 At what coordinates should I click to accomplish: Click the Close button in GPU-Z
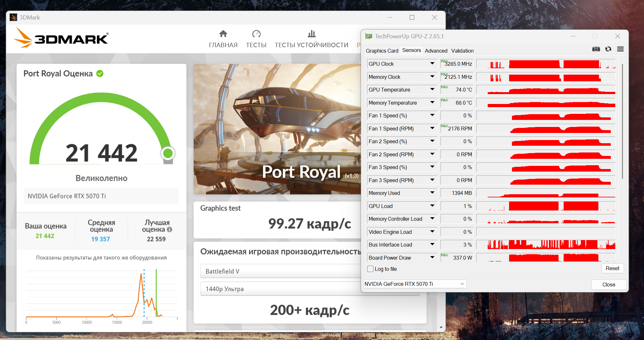coord(609,285)
